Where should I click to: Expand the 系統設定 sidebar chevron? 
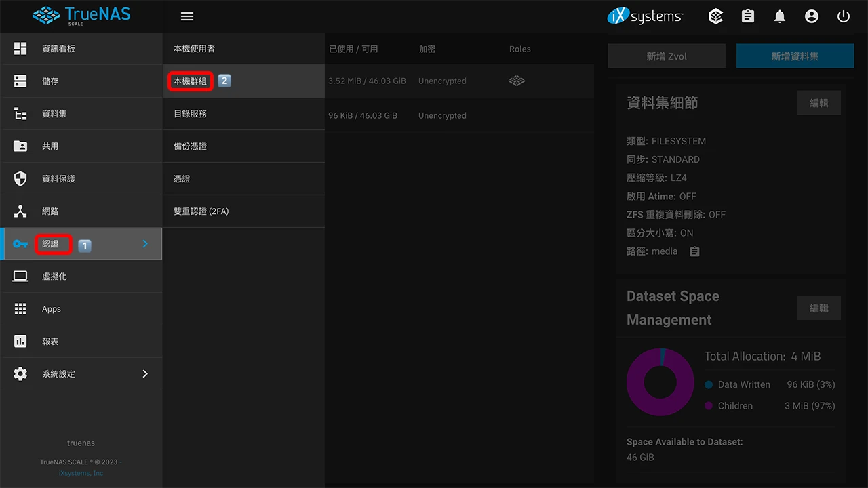144,373
